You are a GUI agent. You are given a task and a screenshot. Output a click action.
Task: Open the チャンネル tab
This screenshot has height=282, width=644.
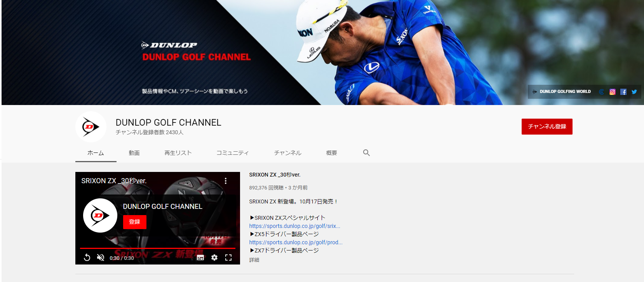point(287,153)
